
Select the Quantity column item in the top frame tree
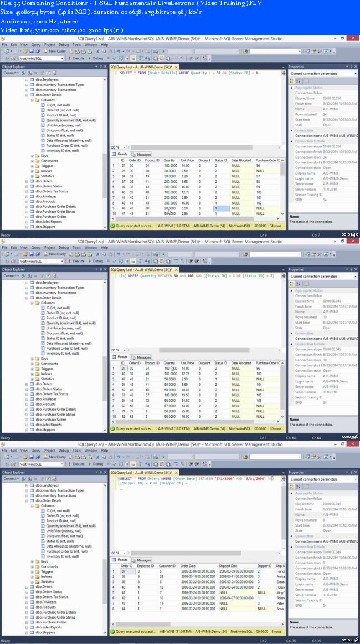point(70,120)
